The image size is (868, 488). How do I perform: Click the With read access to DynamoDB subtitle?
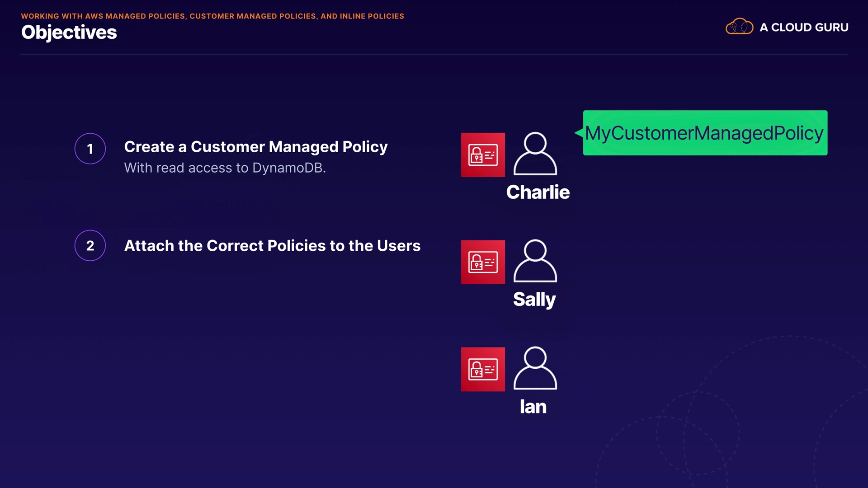click(225, 168)
